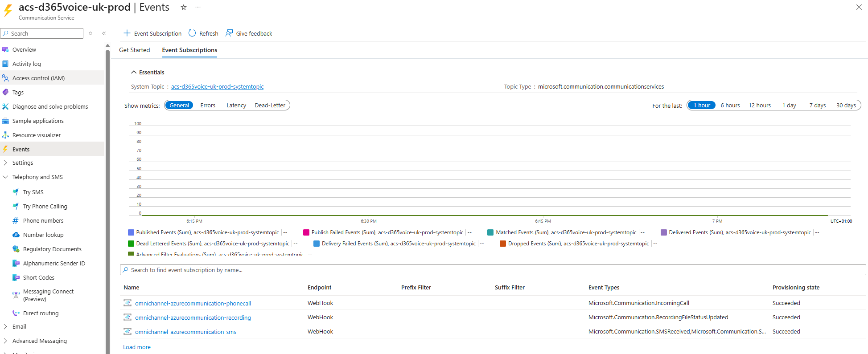The height and width of the screenshot is (354, 868).
Task: Collapse the sidebar with double chevron icon
Action: click(104, 33)
